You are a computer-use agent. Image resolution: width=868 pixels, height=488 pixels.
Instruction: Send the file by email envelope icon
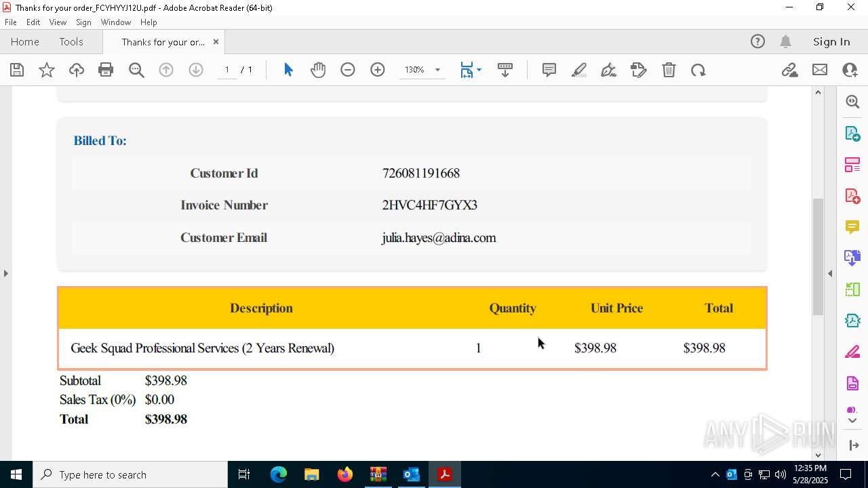[820, 70]
